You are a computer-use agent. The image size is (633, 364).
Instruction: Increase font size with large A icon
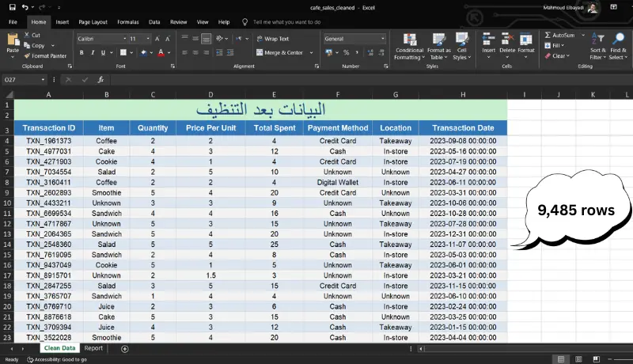(157, 39)
